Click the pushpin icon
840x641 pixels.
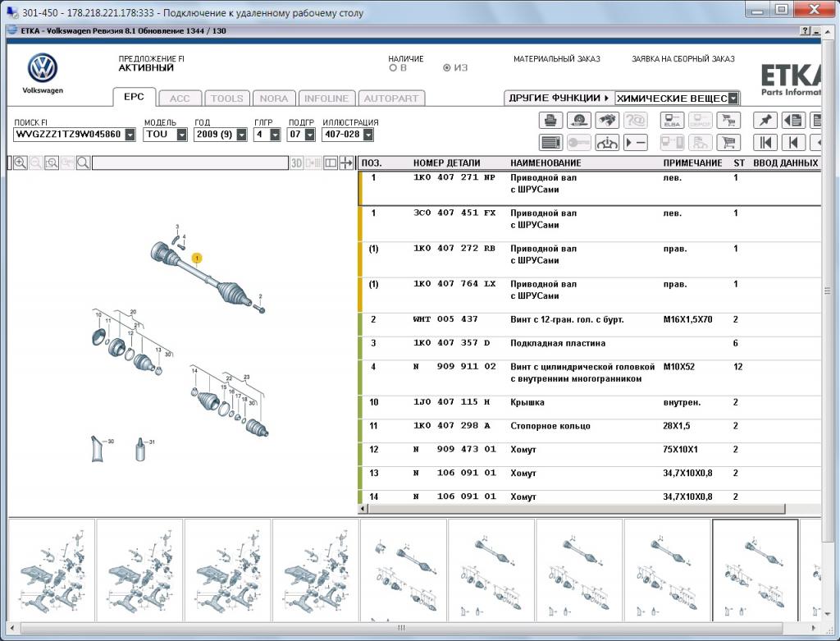pyautogui.click(x=765, y=120)
